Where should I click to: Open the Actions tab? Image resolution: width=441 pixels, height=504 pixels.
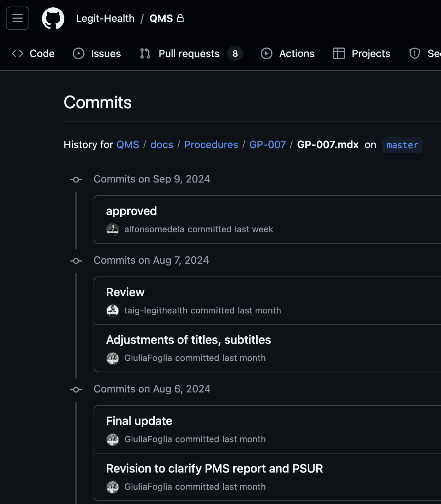[287, 54]
